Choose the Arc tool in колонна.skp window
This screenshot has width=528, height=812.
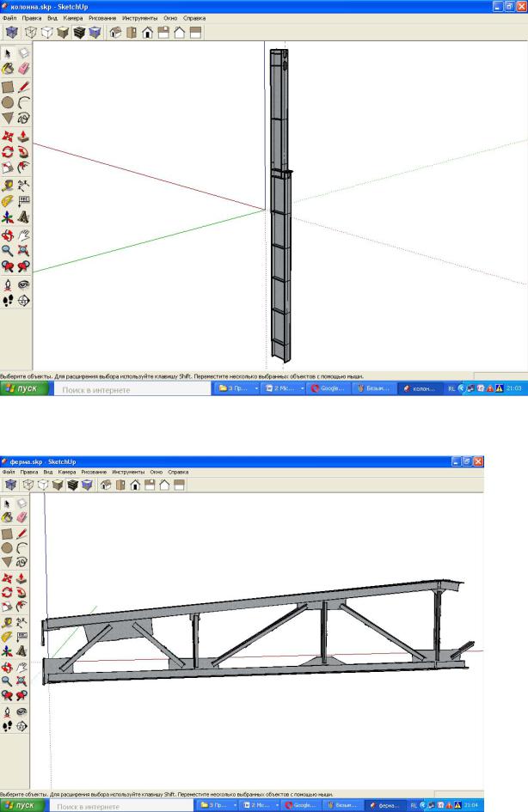[x=23, y=102]
